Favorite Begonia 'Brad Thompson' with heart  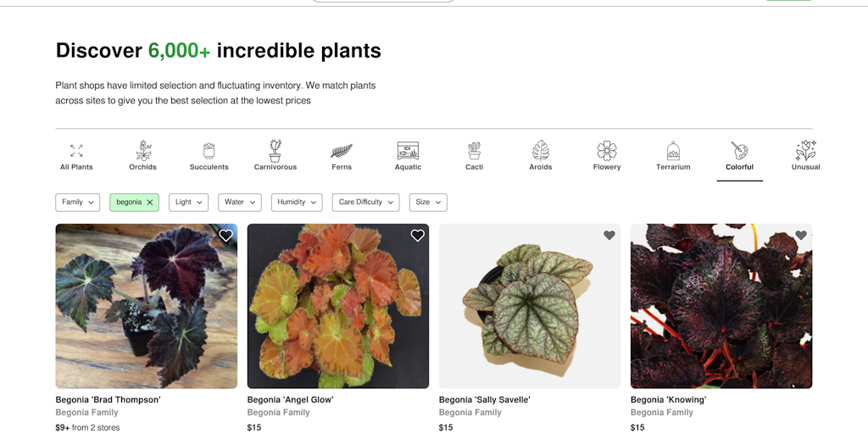point(225,236)
